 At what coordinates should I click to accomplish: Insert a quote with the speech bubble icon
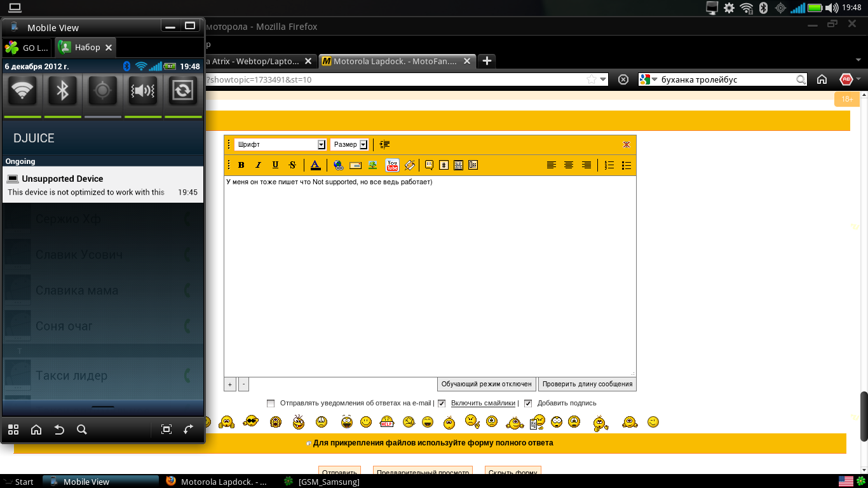coord(429,165)
